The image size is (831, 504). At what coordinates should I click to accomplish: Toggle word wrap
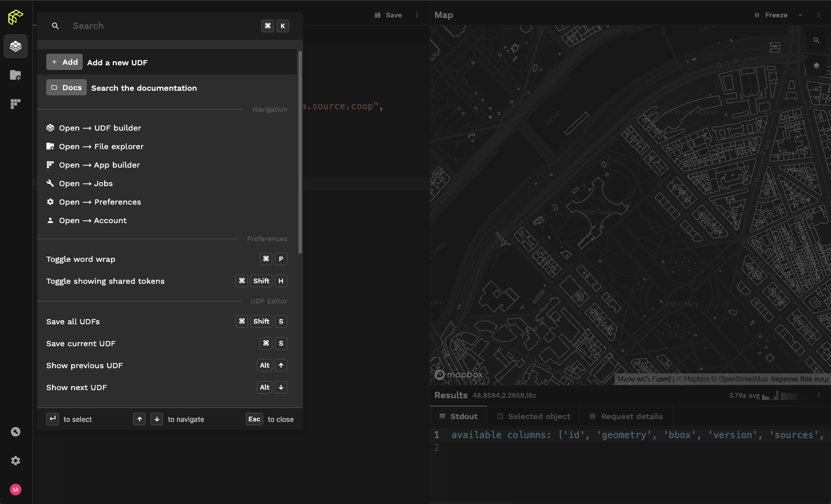(167, 259)
